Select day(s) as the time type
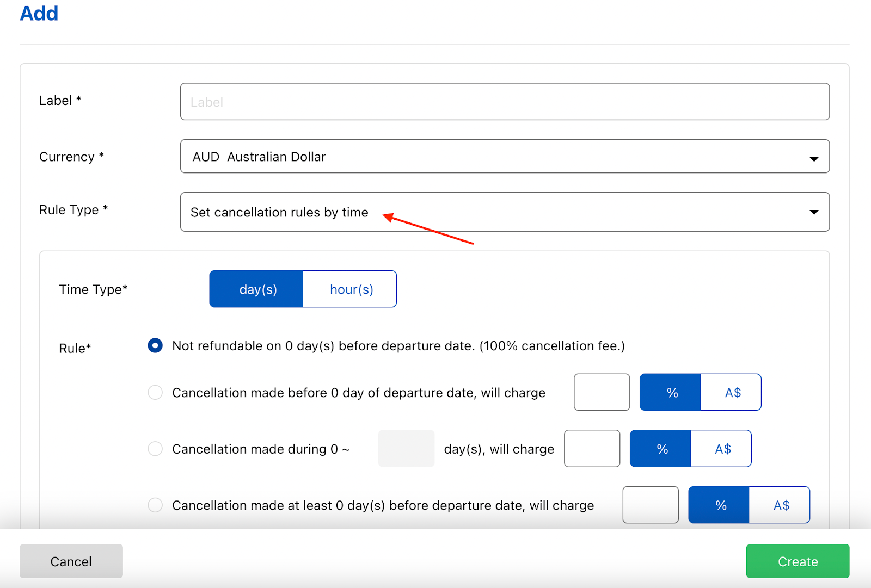 coord(256,289)
